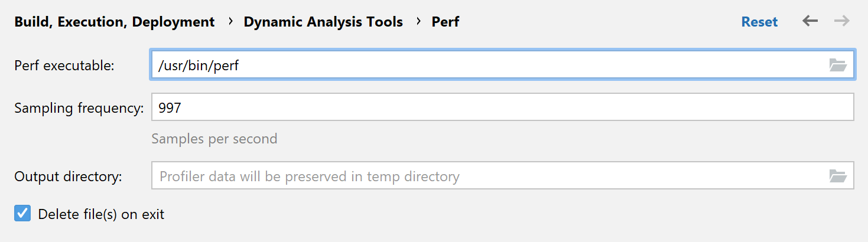This screenshot has width=868, height=242.
Task: Click the "Delete file(s) on exit" label text
Action: (x=101, y=214)
